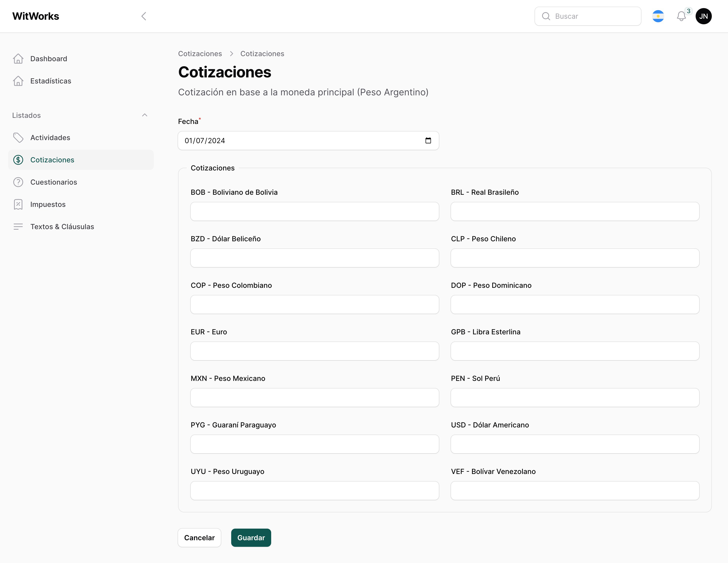Open Textos & Cláusulas listing
The width and height of the screenshot is (728, 563).
pyautogui.click(x=81, y=227)
